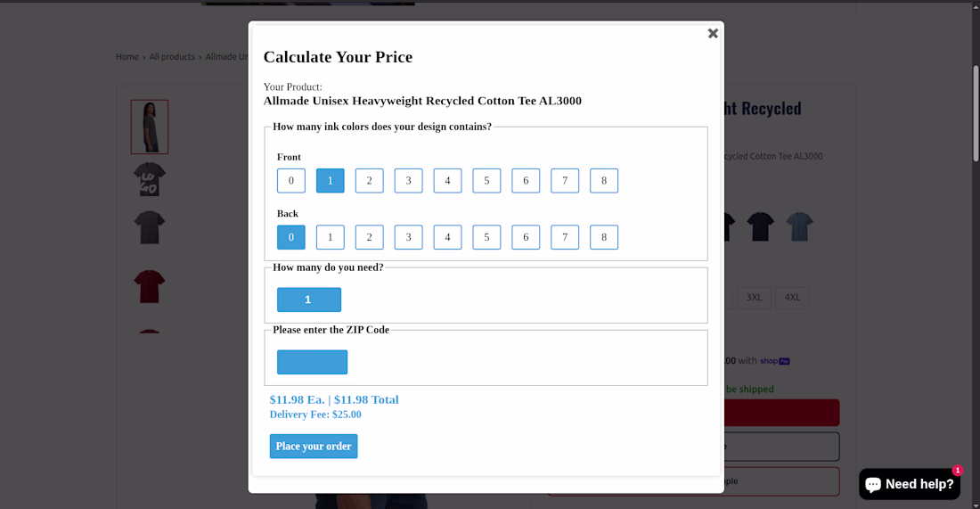
Task: Choose 4 ink colors for Back
Action: coord(447,238)
